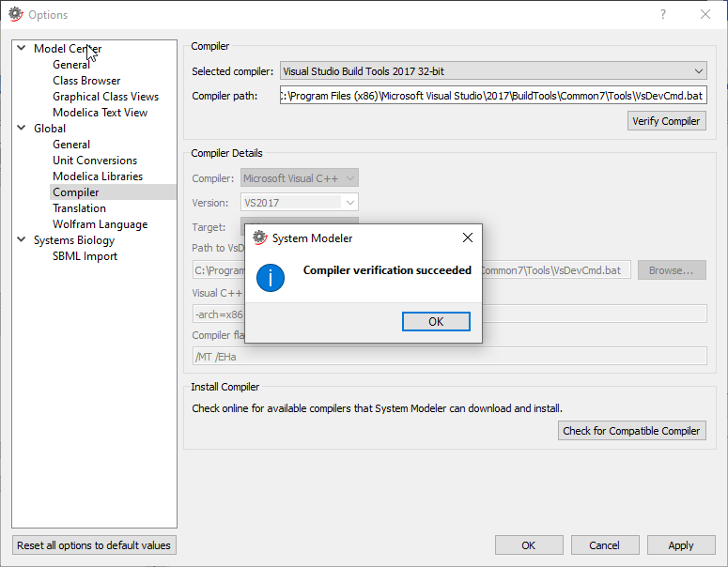728x567 pixels.
Task: Click the Options window gear icon
Action: (x=15, y=14)
